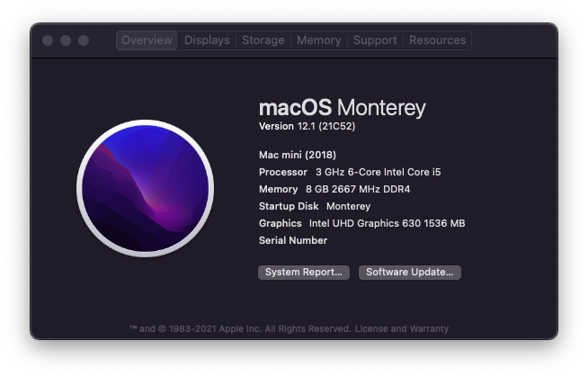Select the version text 12.1 (21C52)
This screenshot has height=377, width=588.
point(326,127)
